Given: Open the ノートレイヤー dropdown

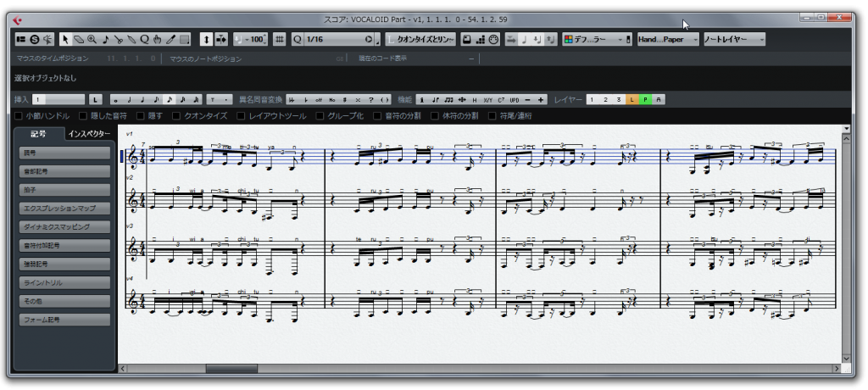Looking at the screenshot, I should (735, 39).
